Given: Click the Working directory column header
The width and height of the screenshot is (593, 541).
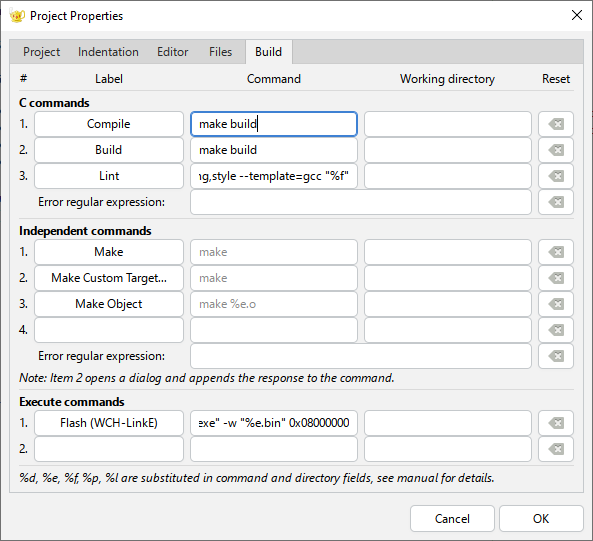Looking at the screenshot, I should click(x=447, y=79).
